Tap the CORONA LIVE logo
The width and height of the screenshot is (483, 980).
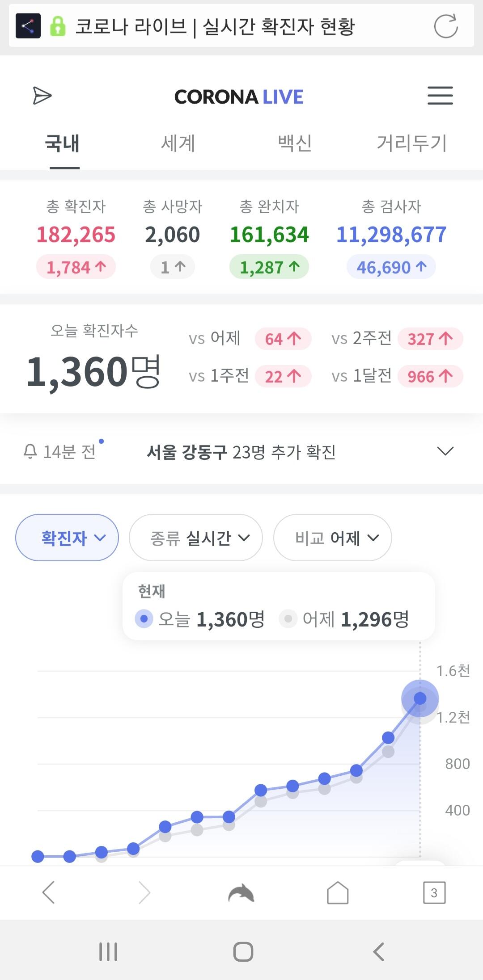[239, 97]
